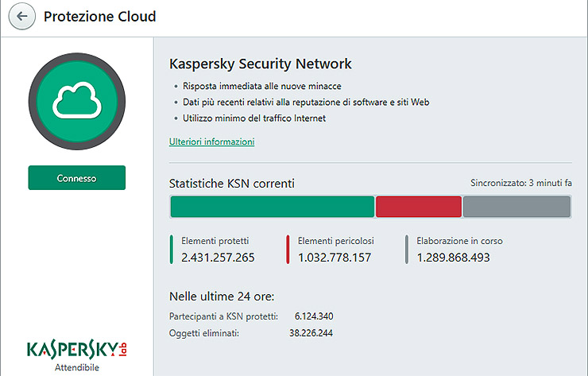The image size is (588, 376).
Task: Click the green segment of the statistics bar
Action: click(x=272, y=207)
